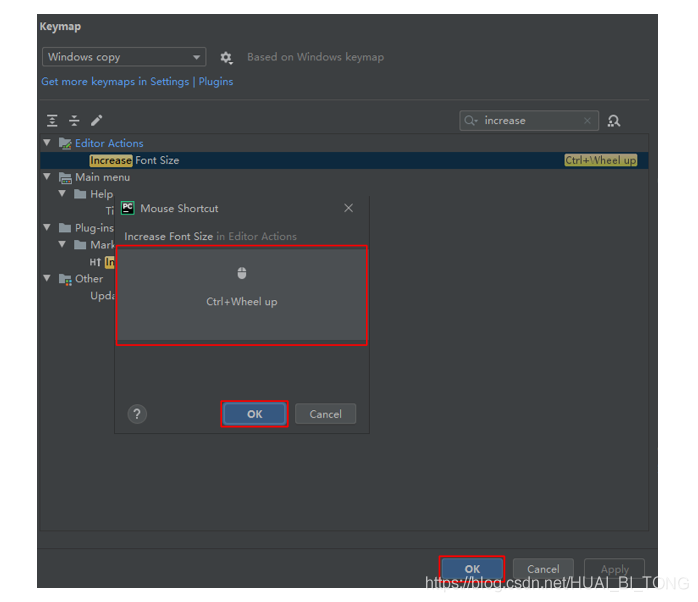Select the Editor Actions label
The height and width of the screenshot is (602, 698).
(x=109, y=143)
